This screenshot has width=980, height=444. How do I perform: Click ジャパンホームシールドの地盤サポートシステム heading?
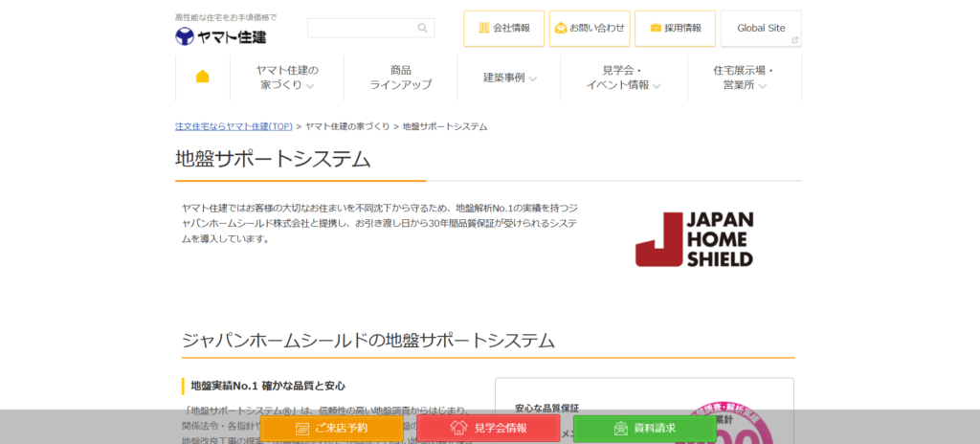(x=368, y=341)
